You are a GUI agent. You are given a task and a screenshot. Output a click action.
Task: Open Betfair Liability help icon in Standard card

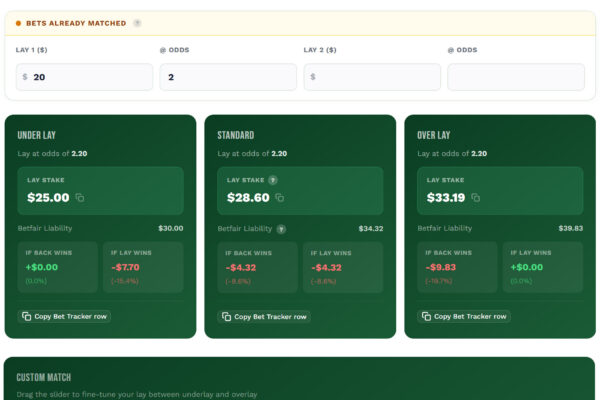tap(281, 229)
